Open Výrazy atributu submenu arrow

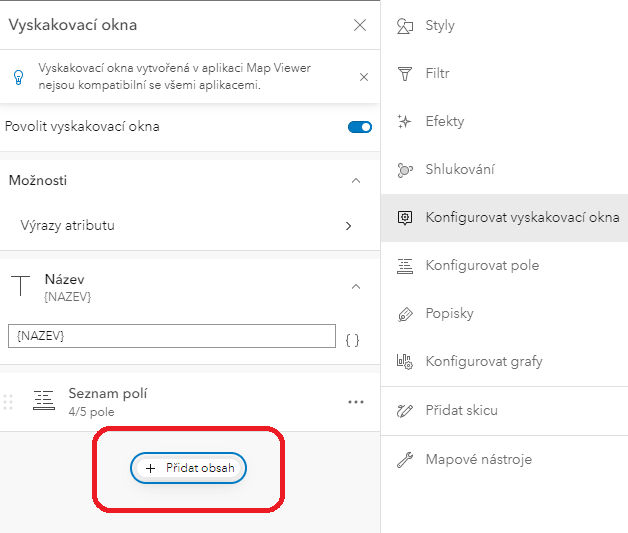click(x=348, y=226)
